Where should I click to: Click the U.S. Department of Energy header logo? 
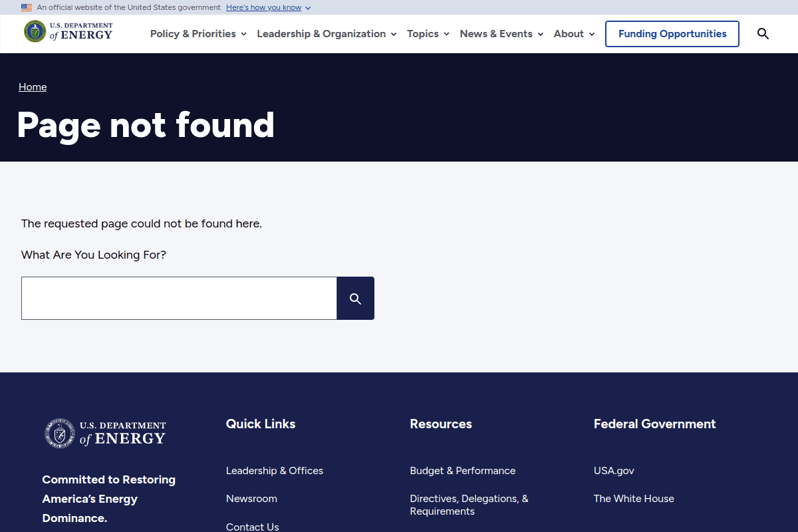click(x=68, y=31)
